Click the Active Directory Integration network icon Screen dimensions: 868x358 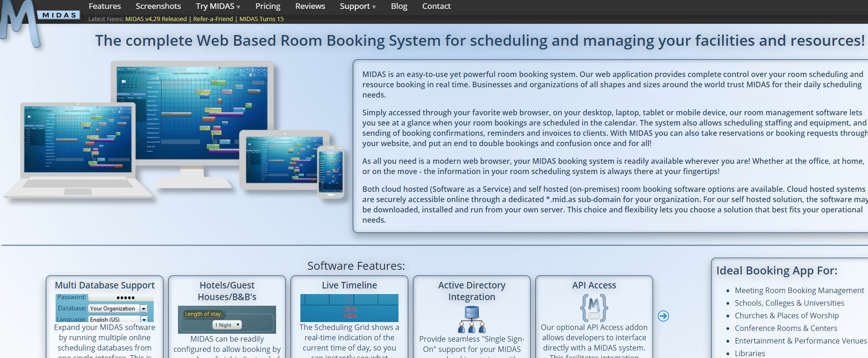pos(472,319)
